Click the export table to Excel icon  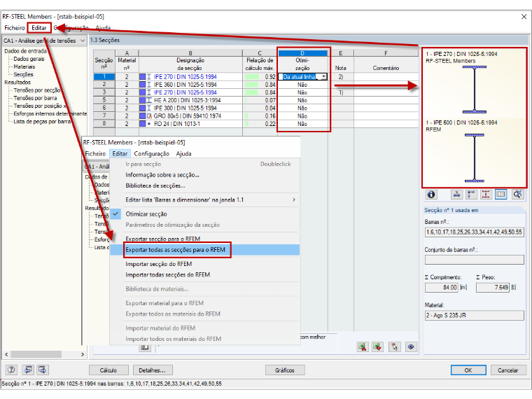(363, 346)
